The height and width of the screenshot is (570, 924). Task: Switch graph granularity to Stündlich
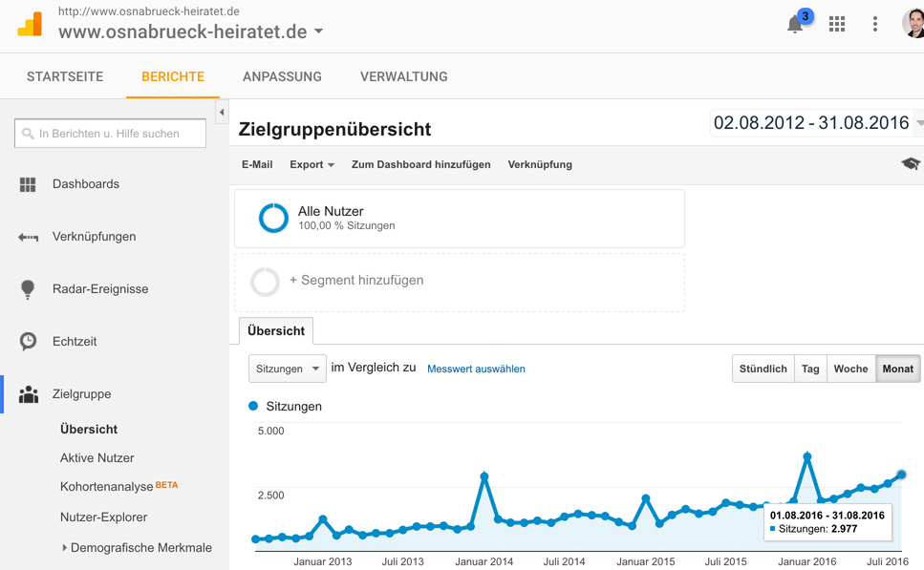tap(763, 369)
